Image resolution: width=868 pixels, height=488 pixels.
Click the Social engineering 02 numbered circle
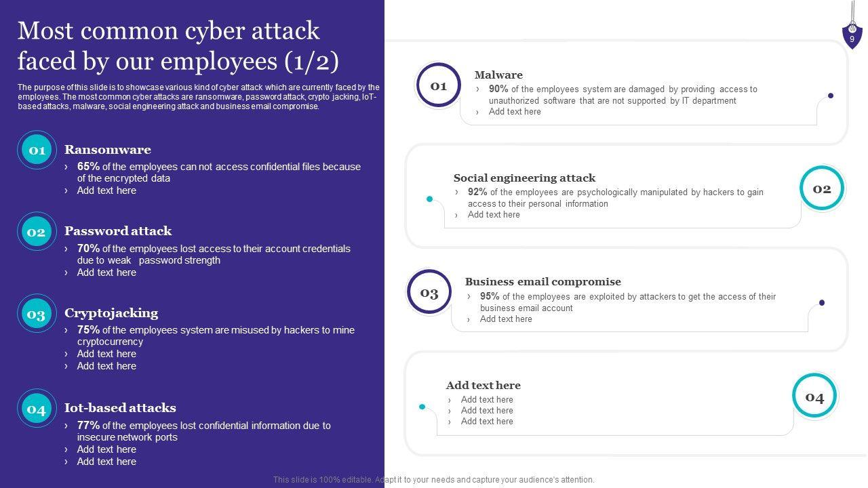tap(821, 188)
